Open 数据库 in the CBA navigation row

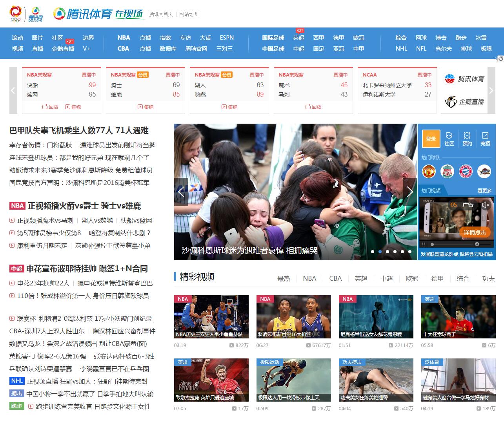168,49
